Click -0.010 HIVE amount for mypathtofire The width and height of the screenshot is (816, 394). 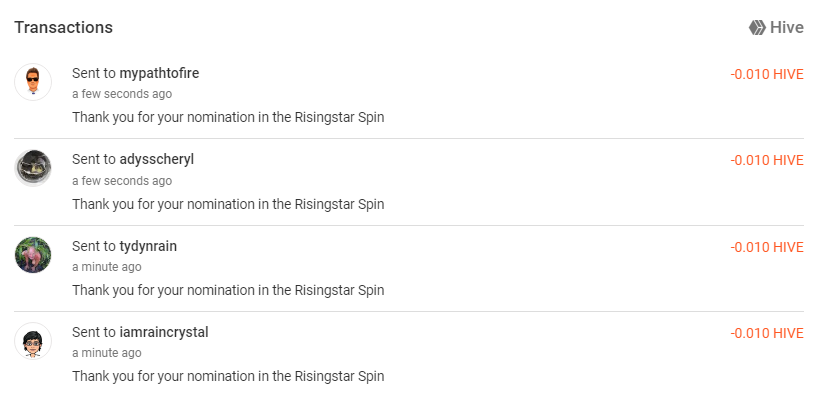pos(767,74)
